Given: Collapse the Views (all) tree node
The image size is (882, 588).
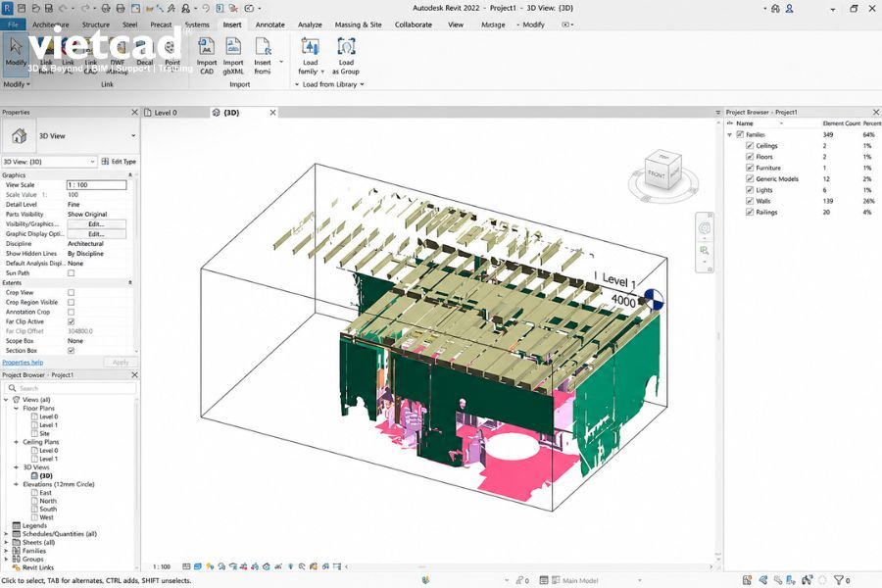Looking at the screenshot, I should click(6, 400).
